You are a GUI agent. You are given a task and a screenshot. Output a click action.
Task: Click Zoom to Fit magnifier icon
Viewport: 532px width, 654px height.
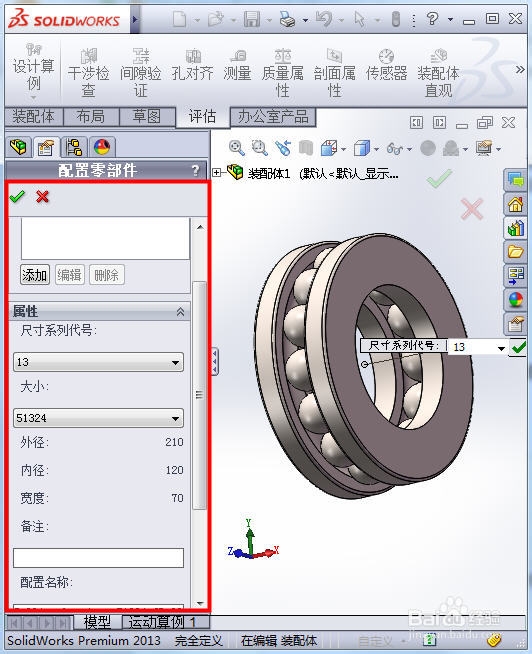pyautogui.click(x=237, y=148)
